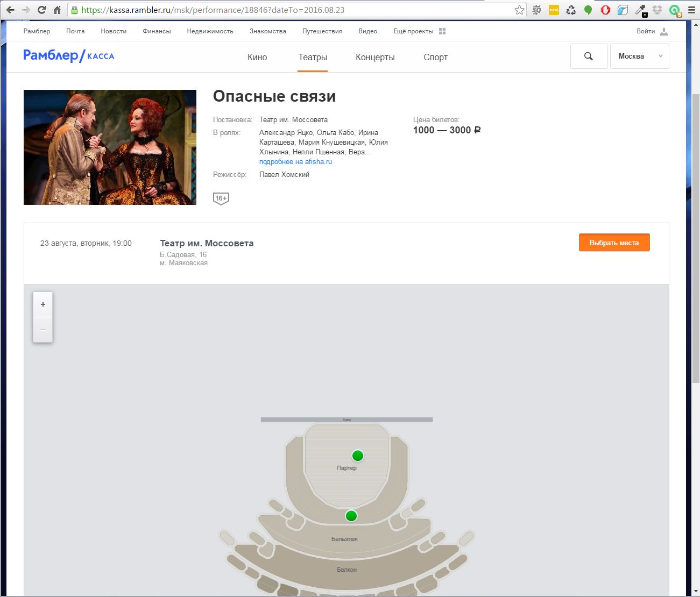Follow the подробнее на afisha.ru link
Image resolution: width=700 pixels, height=597 pixels.
tap(295, 161)
